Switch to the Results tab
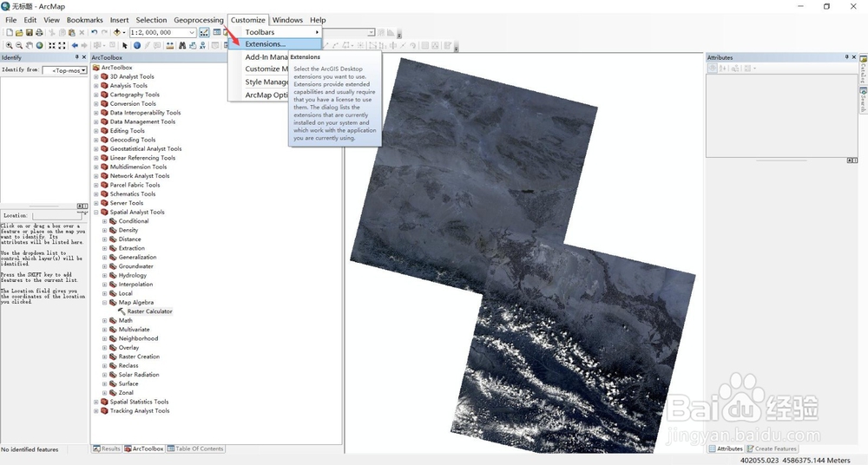The width and height of the screenshot is (868, 465). pos(106,449)
